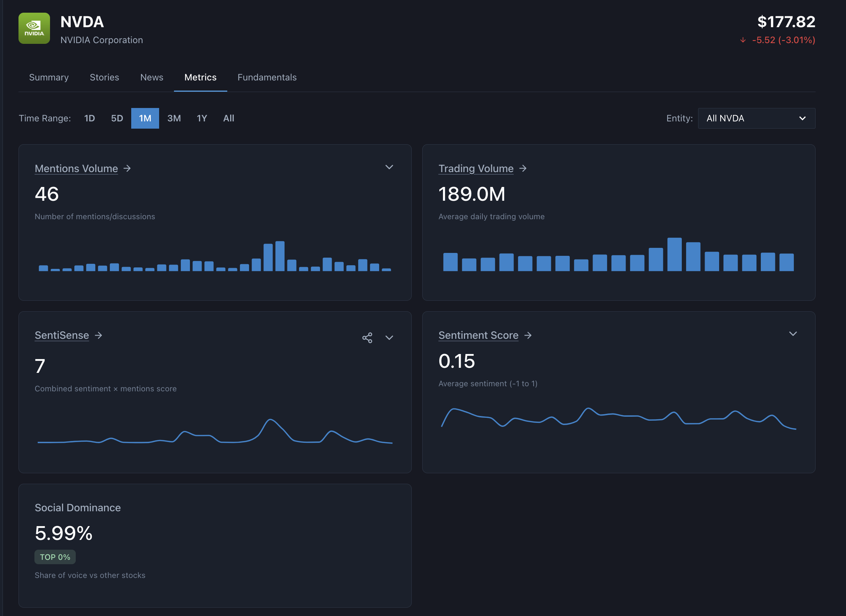Open the Stories tab

[x=104, y=77]
